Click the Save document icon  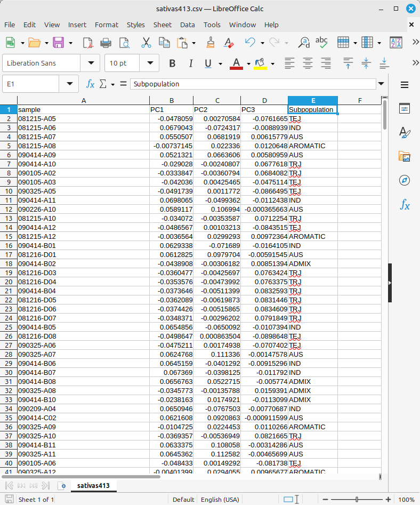coord(58,43)
